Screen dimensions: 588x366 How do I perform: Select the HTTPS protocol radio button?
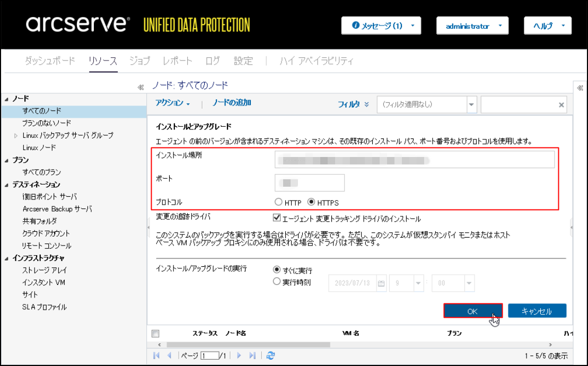[x=311, y=202]
